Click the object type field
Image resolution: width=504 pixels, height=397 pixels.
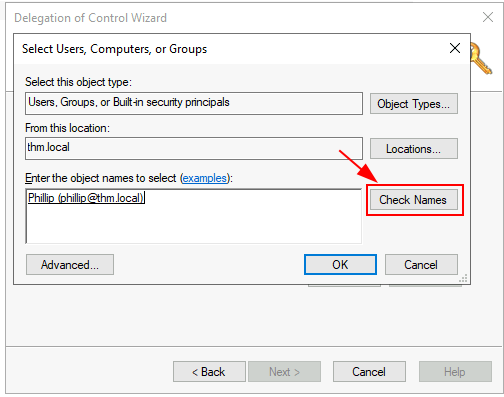click(194, 104)
